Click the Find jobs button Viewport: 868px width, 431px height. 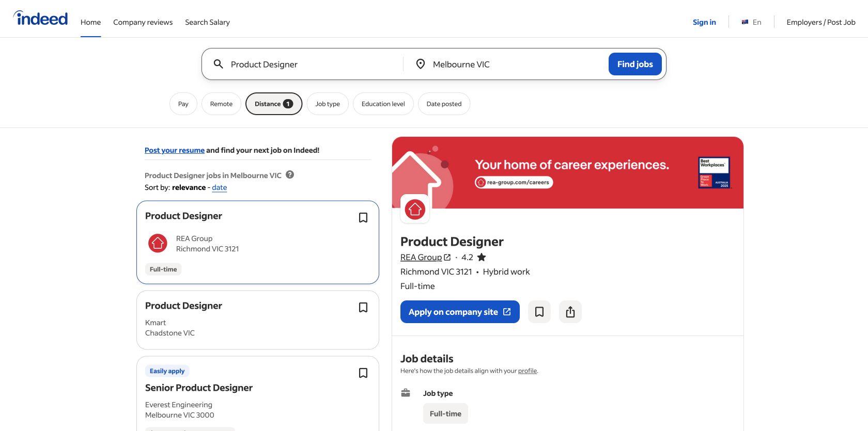coord(635,64)
